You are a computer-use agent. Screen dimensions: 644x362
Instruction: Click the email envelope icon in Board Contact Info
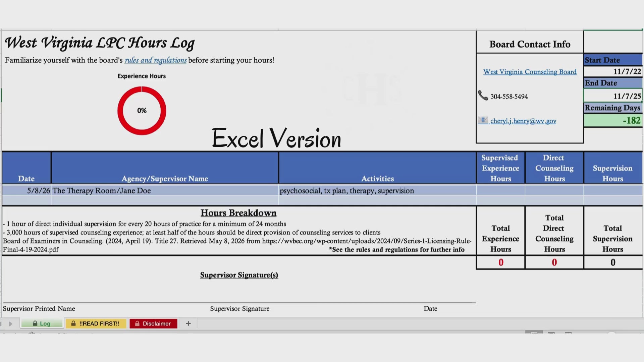click(483, 120)
